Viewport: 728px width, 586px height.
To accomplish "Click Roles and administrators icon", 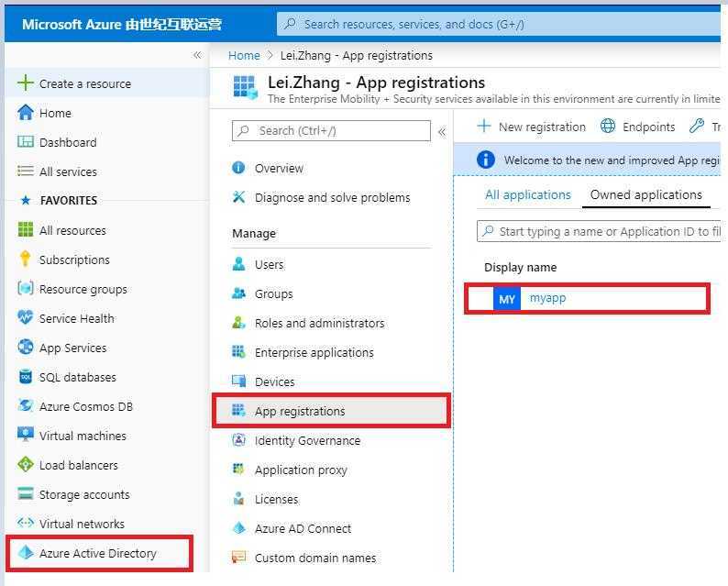I will [x=238, y=322].
